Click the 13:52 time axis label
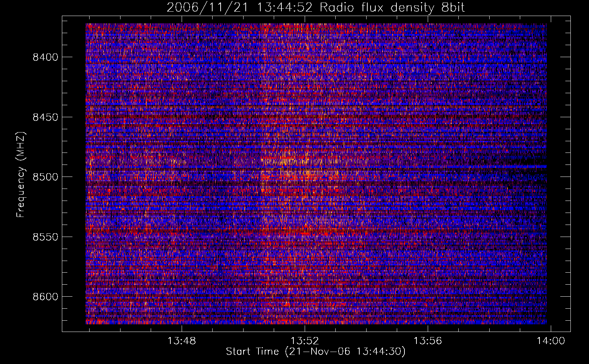The height and width of the screenshot is (364, 589). [x=305, y=341]
